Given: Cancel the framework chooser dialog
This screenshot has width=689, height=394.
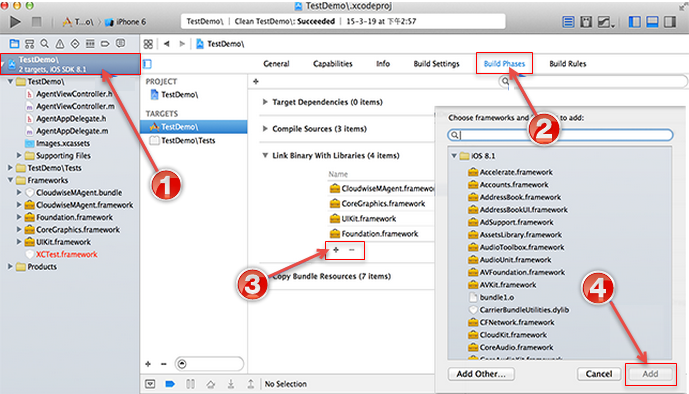Looking at the screenshot, I should (x=598, y=374).
